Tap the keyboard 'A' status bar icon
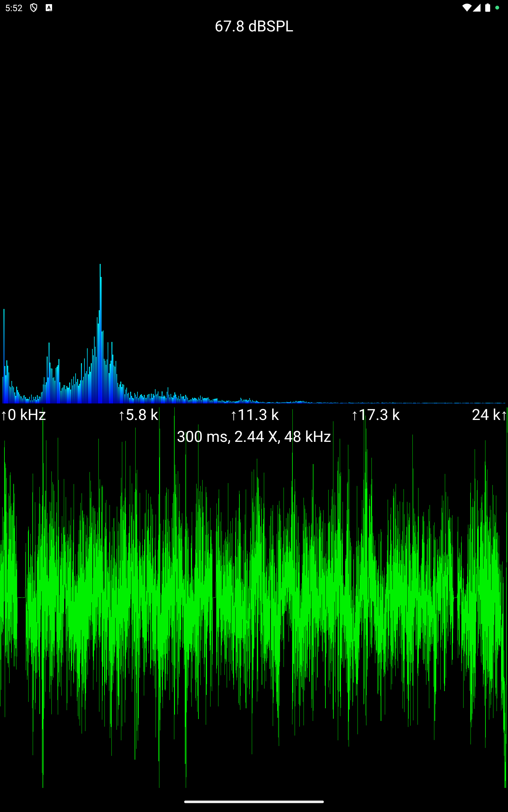Screen dimensions: 508x812 [x=49, y=8]
